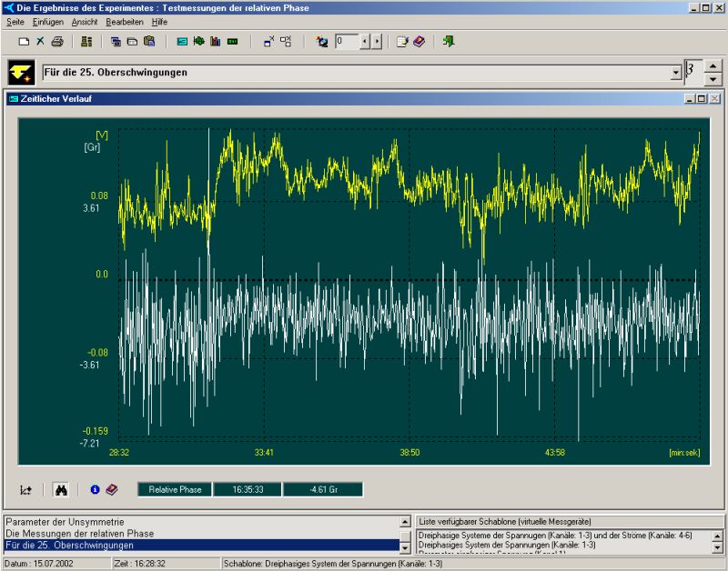Click right arrow next to toolbar number field

coord(378,42)
